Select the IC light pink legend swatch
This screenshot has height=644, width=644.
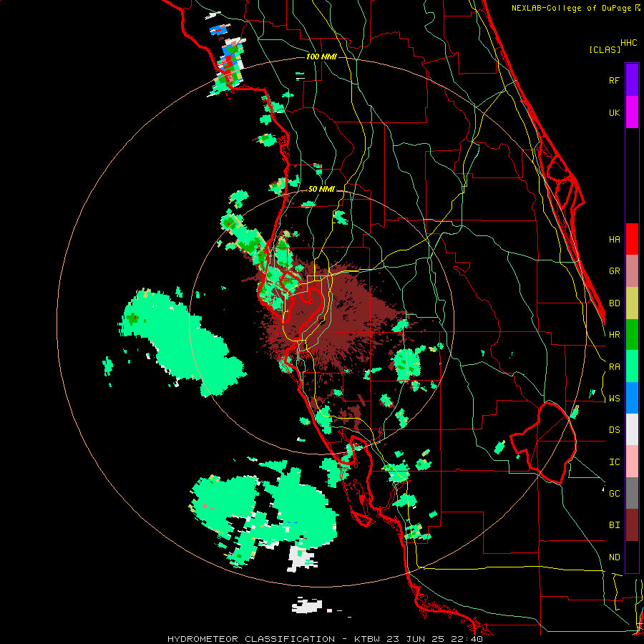click(632, 462)
